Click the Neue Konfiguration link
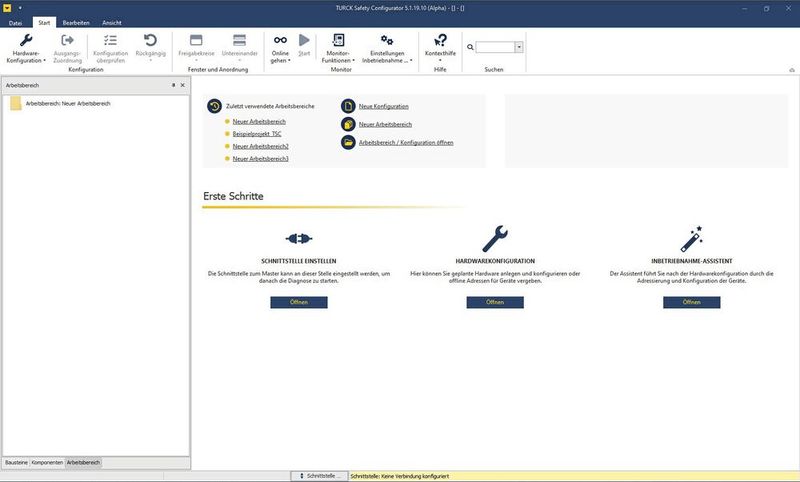The width and height of the screenshot is (800, 482). point(384,106)
